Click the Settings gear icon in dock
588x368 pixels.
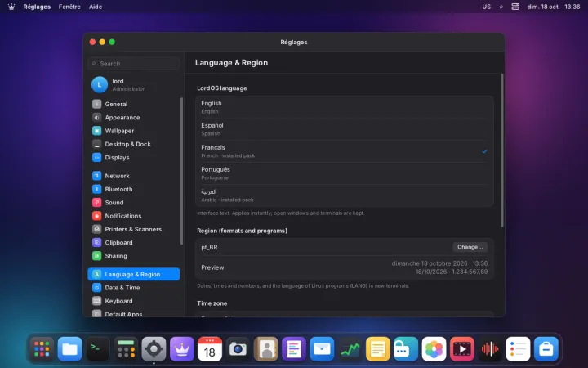click(x=154, y=349)
